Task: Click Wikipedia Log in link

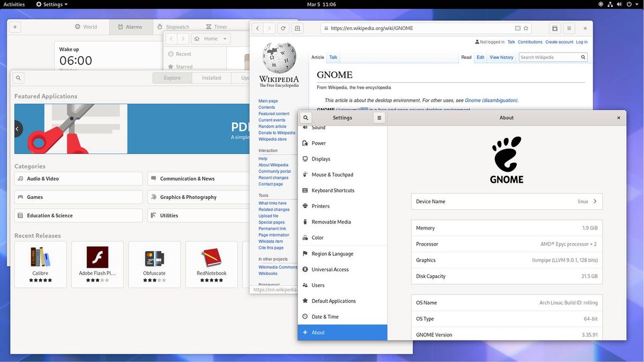Action: point(582,42)
